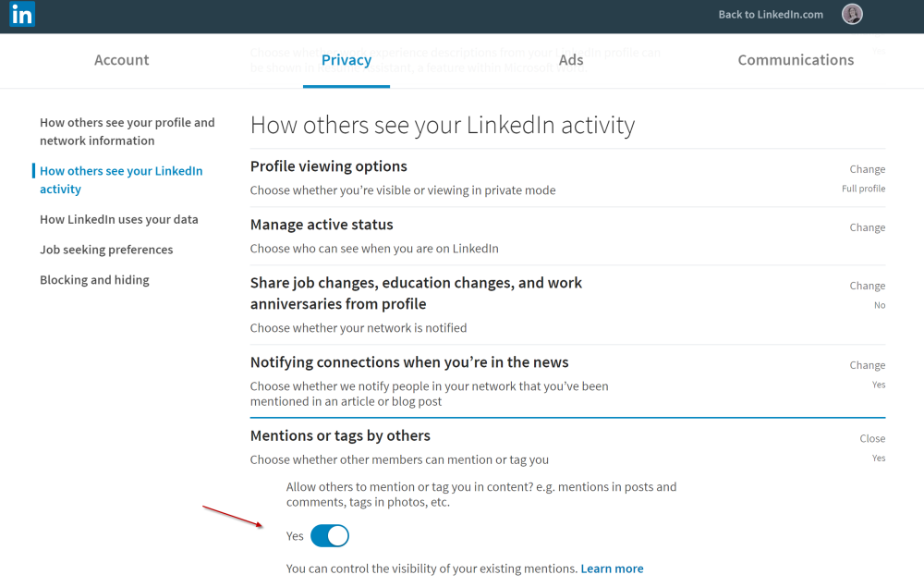Click the 'No' status under Share job changes

[880, 305]
